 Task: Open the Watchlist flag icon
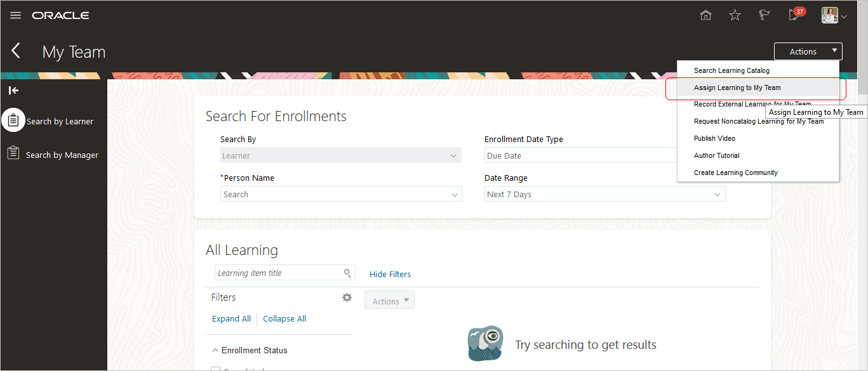click(x=765, y=15)
